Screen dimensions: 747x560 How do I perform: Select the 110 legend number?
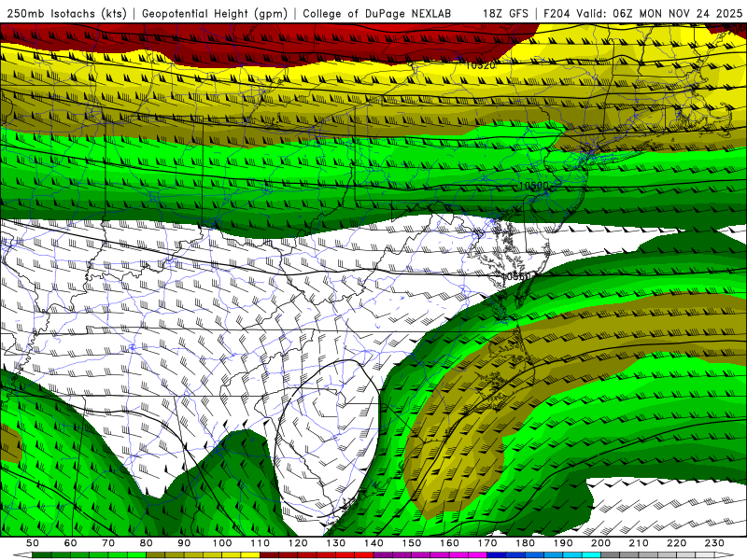pos(260,543)
